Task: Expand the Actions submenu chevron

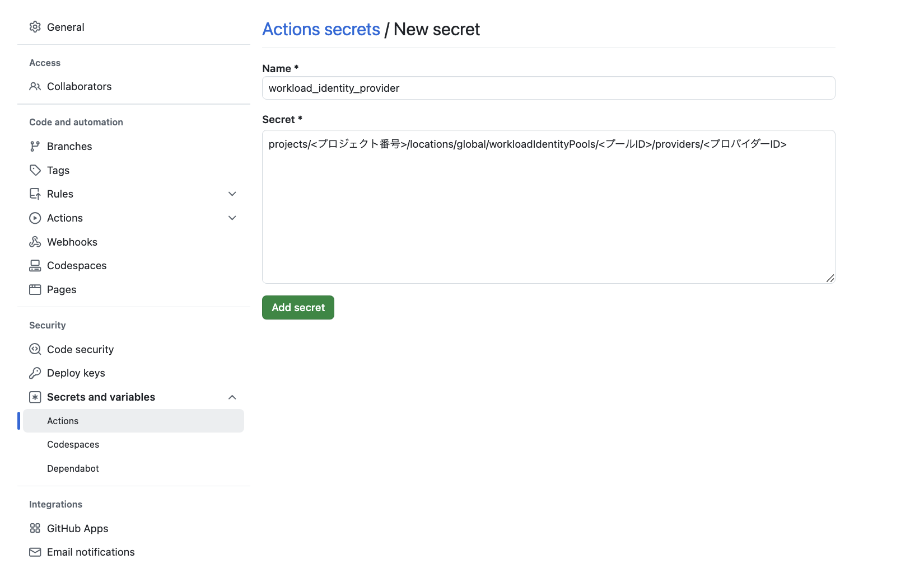Action: tap(232, 218)
